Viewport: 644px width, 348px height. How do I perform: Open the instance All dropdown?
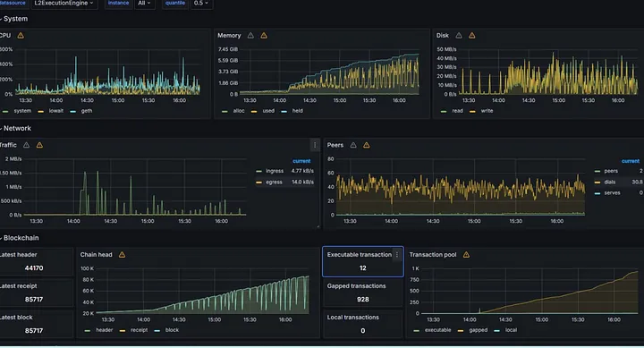[144, 4]
